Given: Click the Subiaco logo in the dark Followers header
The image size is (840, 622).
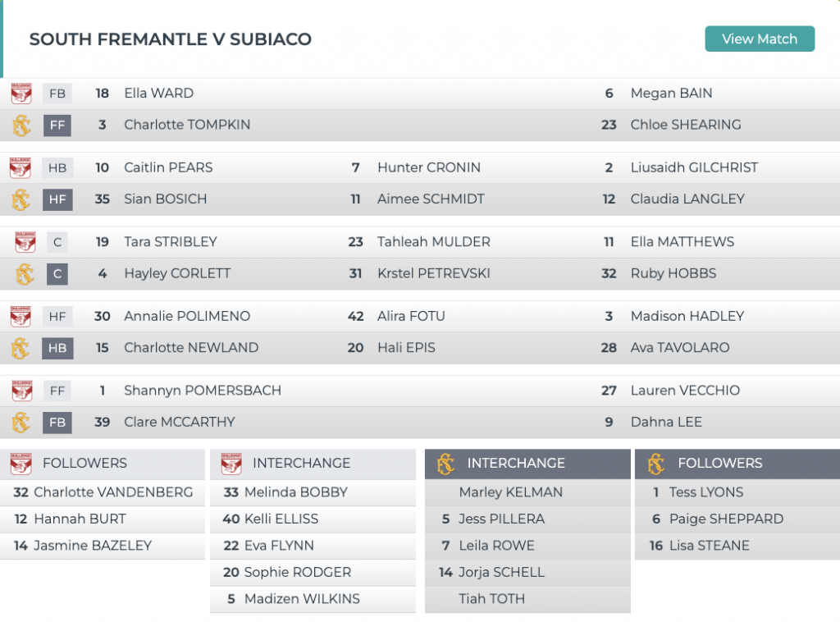Looking at the screenshot, I should pos(655,464).
